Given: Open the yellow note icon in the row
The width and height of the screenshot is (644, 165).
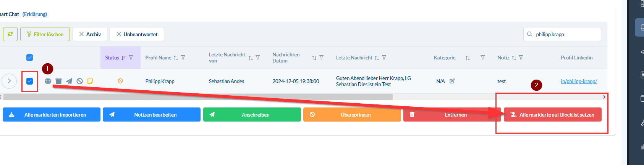Looking at the screenshot, I should coord(90,81).
